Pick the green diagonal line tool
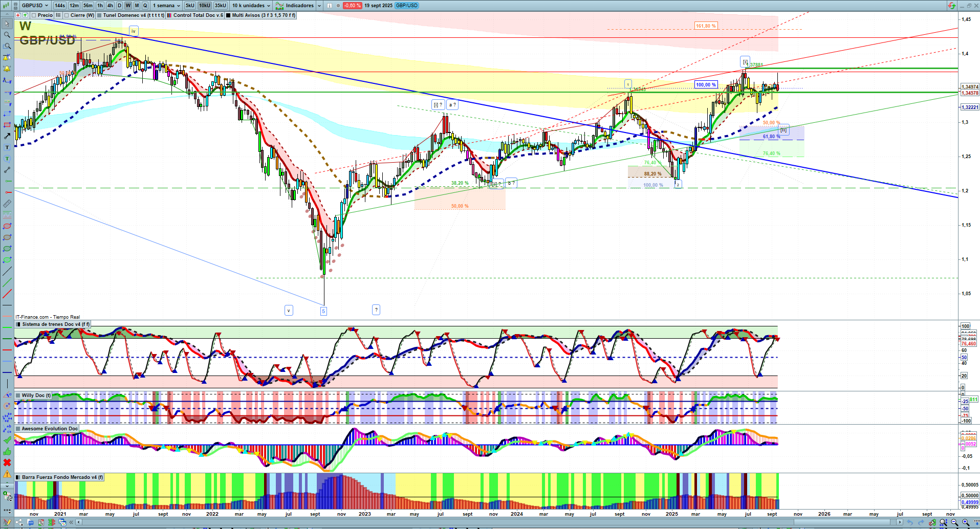The image size is (980, 529). 7,282
